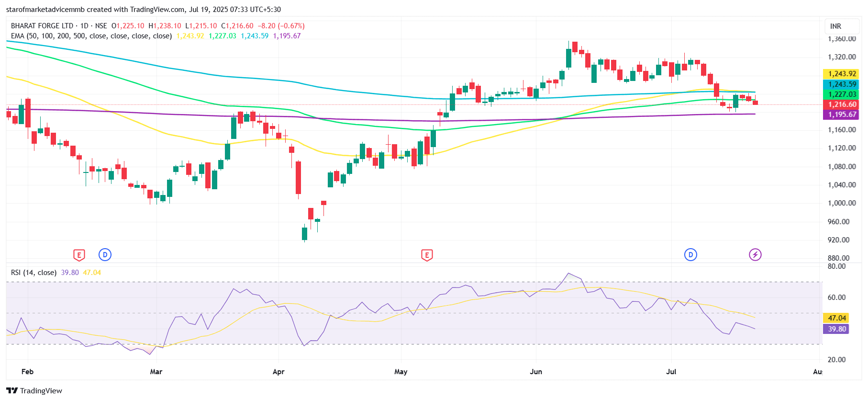Click EMA 100 value 1,227.03 in legend
868x401 pixels.
222,36
